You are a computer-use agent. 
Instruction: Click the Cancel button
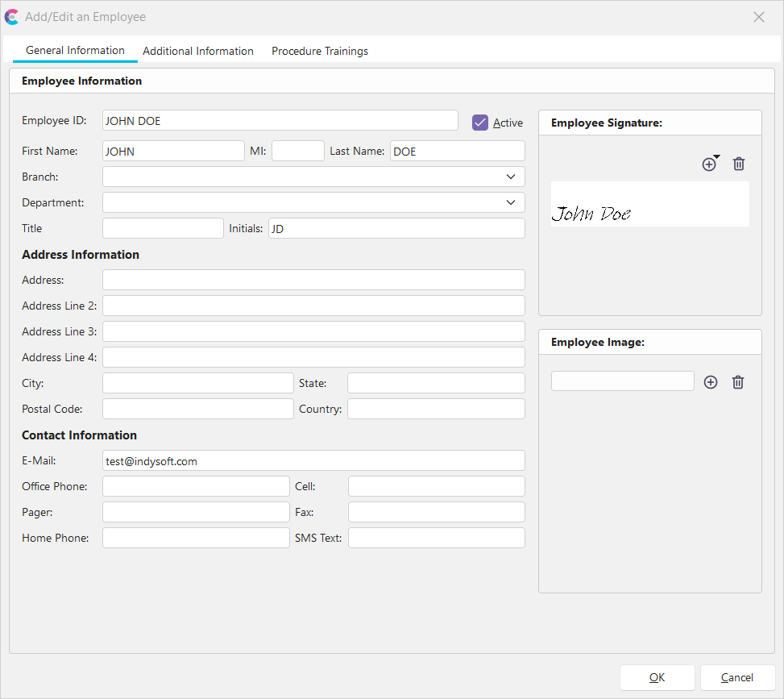737,677
